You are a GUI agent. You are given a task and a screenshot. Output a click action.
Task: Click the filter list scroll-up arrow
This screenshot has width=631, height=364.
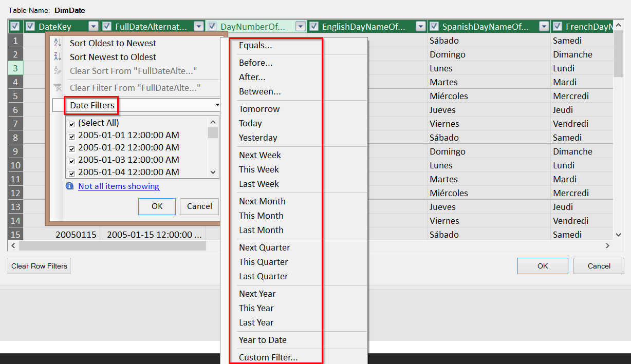click(213, 122)
